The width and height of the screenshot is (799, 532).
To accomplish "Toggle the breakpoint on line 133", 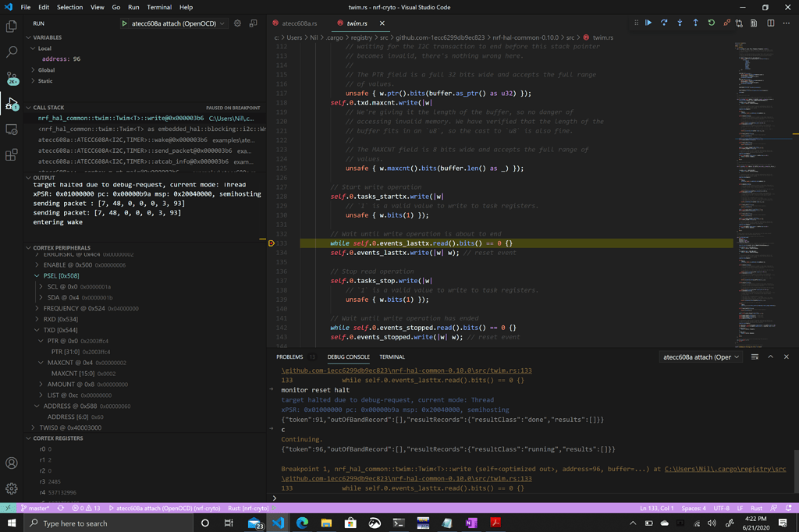I will tap(271, 243).
